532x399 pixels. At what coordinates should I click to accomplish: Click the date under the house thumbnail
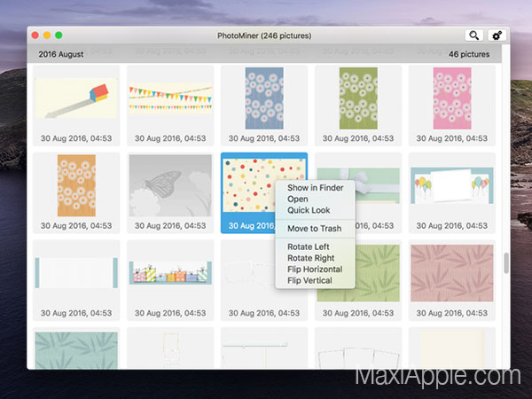coord(76,138)
